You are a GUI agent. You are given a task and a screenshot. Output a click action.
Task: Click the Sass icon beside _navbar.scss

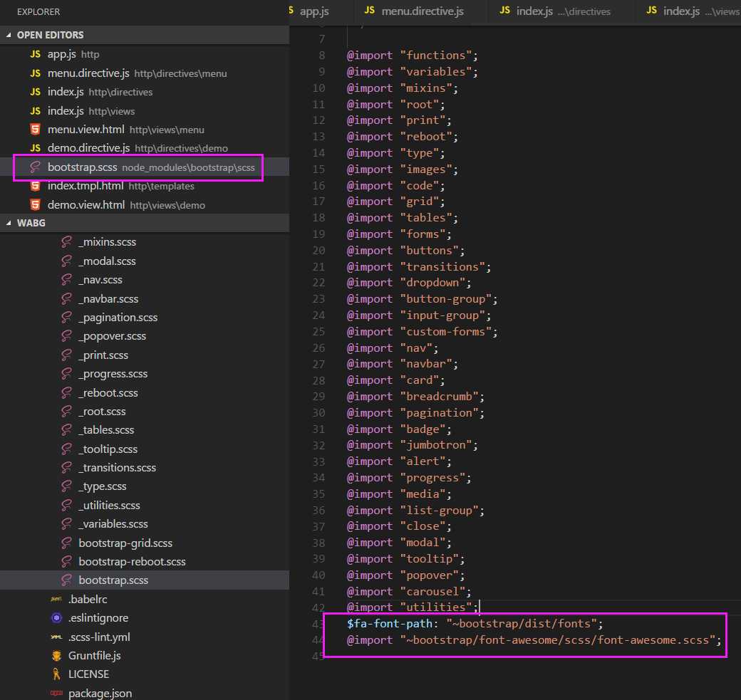pos(67,298)
